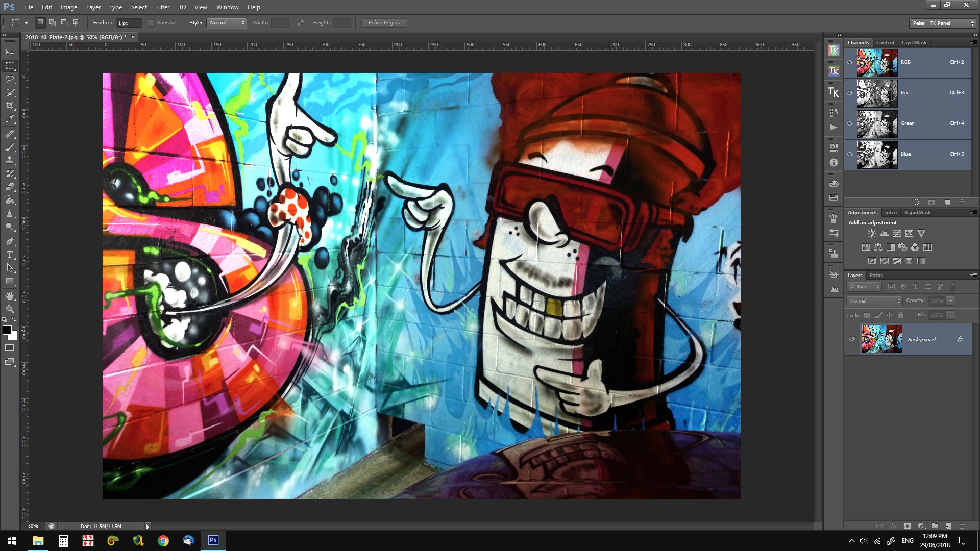Click the Refine Edge button
The height and width of the screenshot is (551, 980).
(384, 23)
